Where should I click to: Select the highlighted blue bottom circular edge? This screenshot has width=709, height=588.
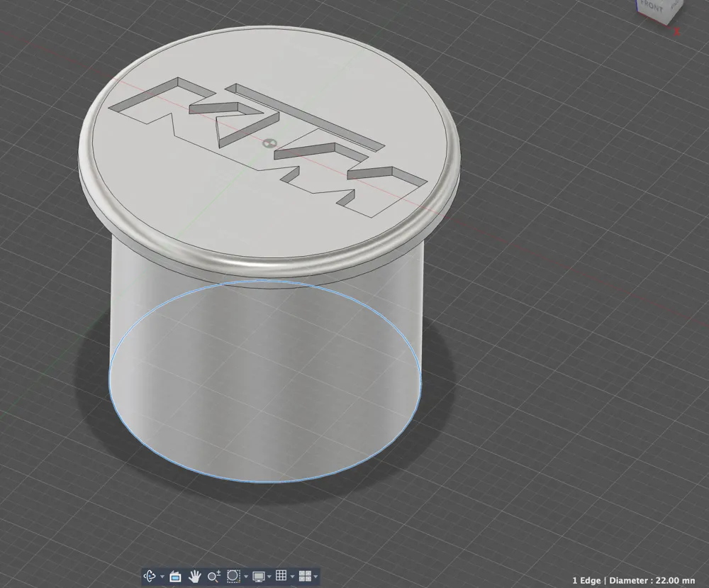265,482
